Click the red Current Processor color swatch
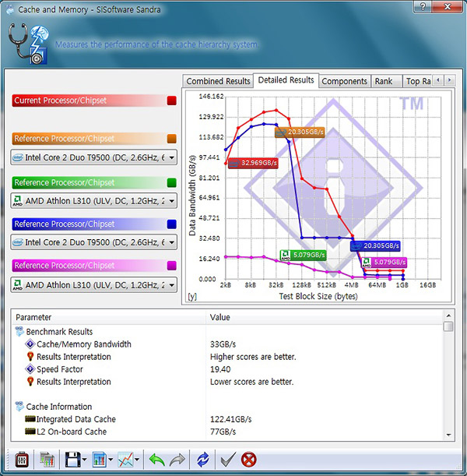Viewport: 467px width, 476px height. tap(172, 100)
